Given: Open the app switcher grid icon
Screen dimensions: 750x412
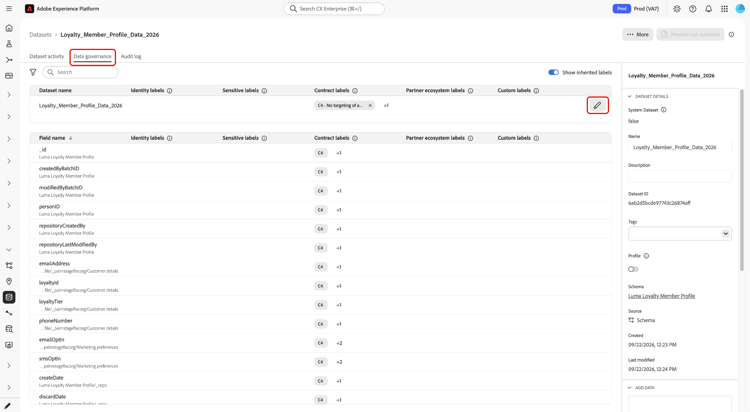Looking at the screenshot, I should pyautogui.click(x=724, y=9).
